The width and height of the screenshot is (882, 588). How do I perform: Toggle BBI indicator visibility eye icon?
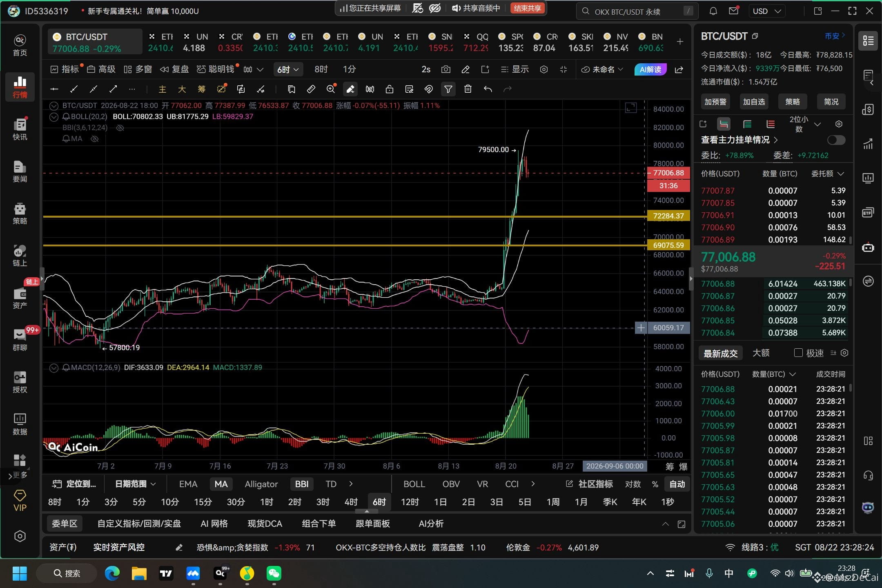[x=120, y=128]
